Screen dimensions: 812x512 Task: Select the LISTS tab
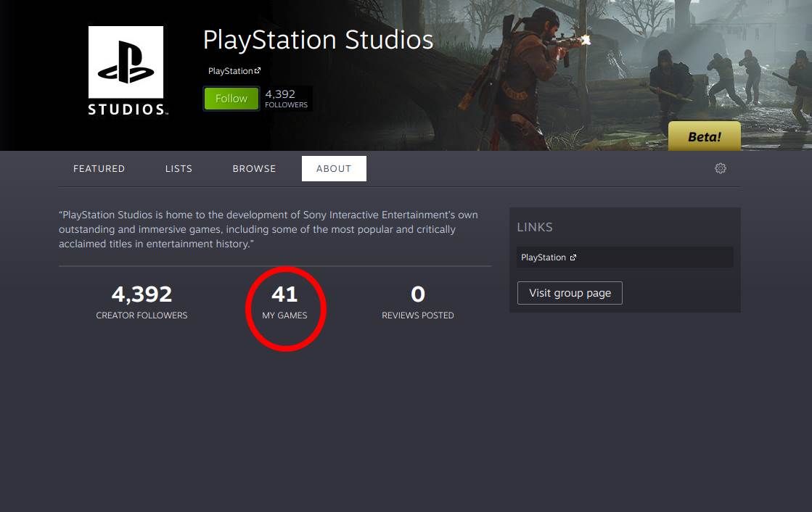[179, 168]
